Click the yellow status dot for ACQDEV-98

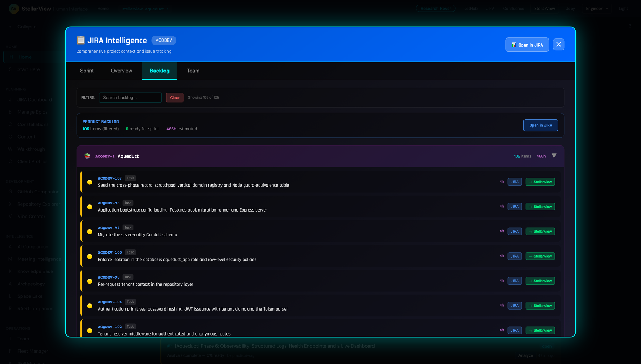(90, 281)
